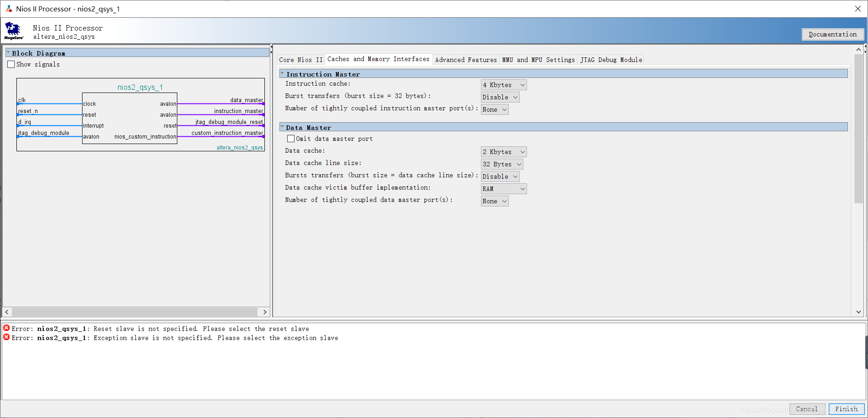Click the reset_n port label
The height and width of the screenshot is (418, 868).
[x=28, y=111]
